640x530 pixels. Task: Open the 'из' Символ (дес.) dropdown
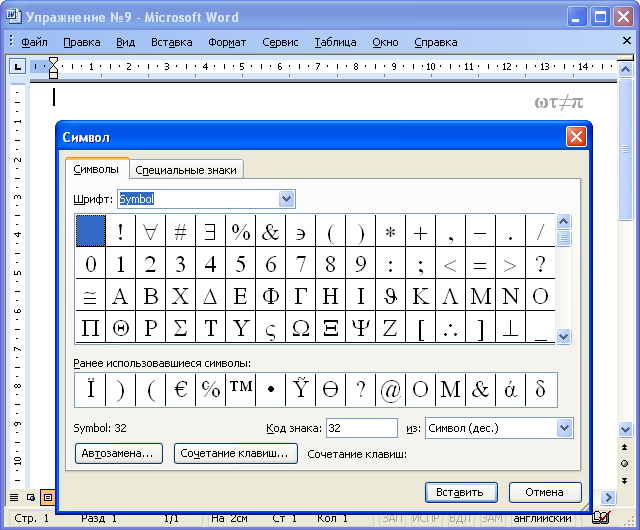coord(564,428)
